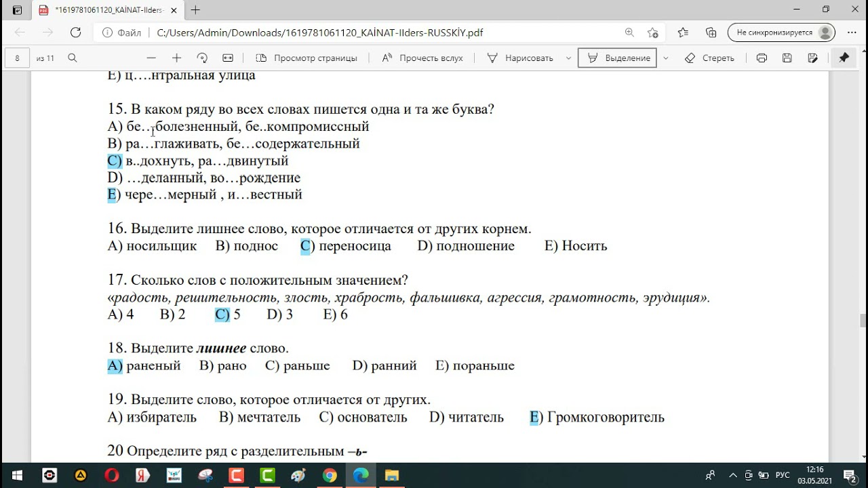The width and height of the screenshot is (868, 488).
Task: Save the PDF with diskette icon
Action: [787, 58]
